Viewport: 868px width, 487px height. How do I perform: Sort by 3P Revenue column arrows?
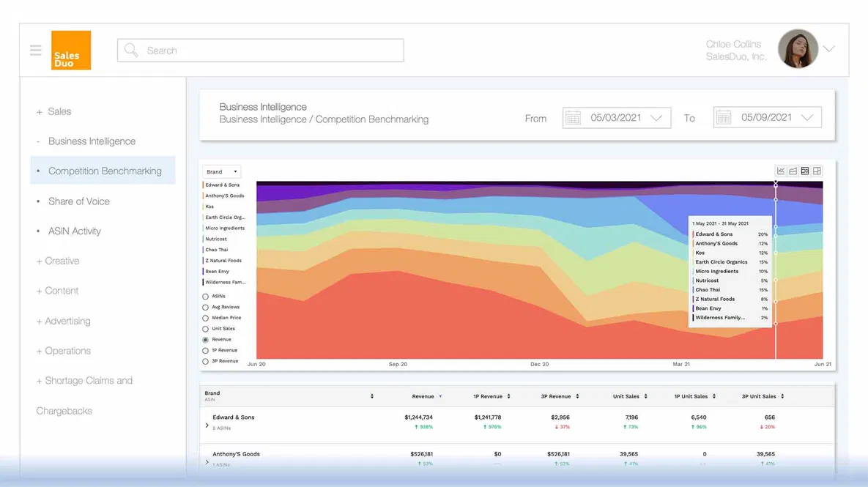click(577, 396)
